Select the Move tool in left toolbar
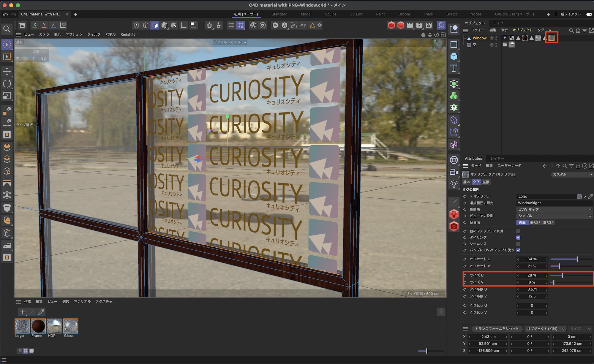The width and height of the screenshot is (594, 364). pos(7,72)
